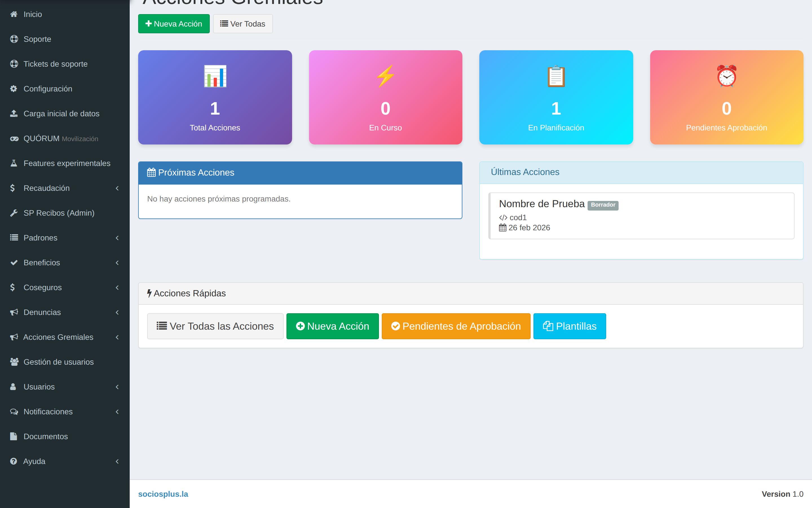
Task: Expand the Ayuda submenu chevron
Action: tap(117, 462)
